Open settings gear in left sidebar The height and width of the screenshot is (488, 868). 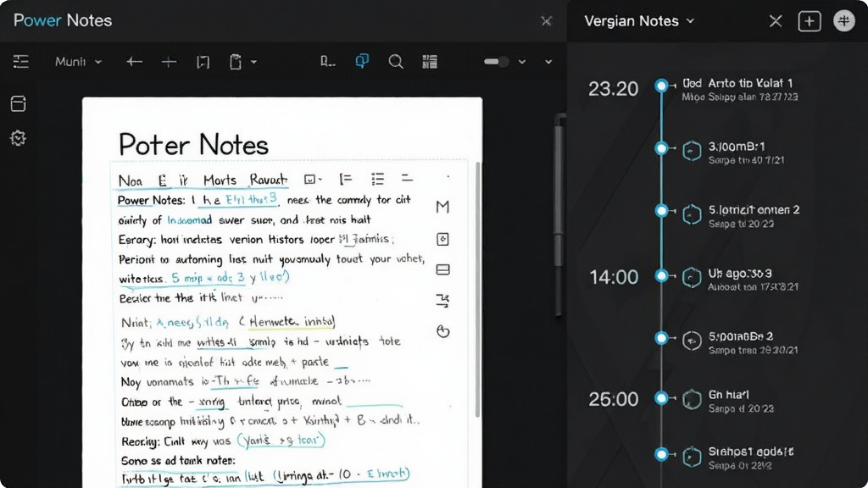(x=19, y=138)
